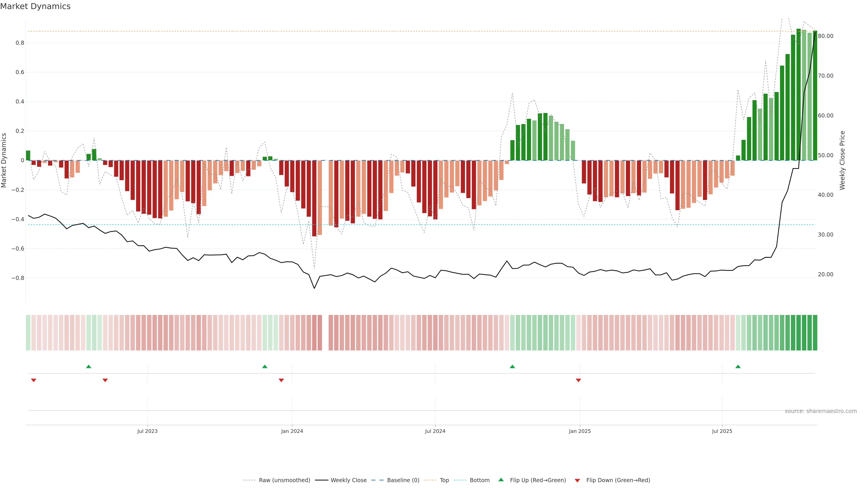Click the green flip-up triangle before Jan 2024
This screenshot has height=488, width=868.
(264, 366)
